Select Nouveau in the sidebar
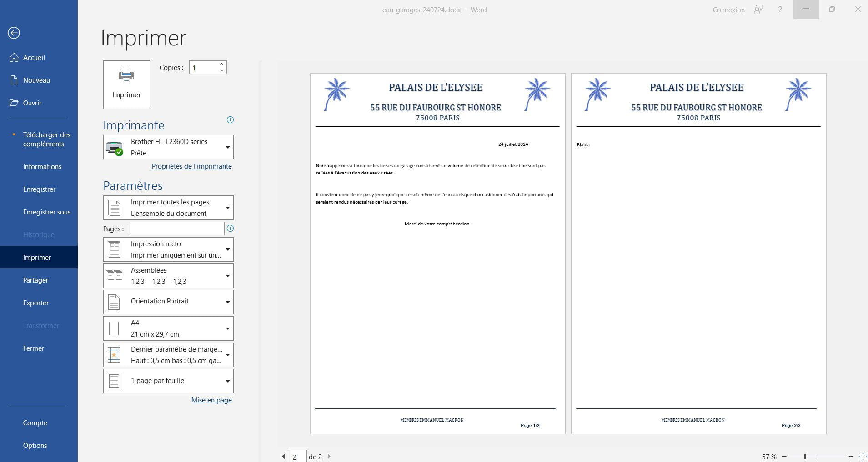This screenshot has width=868, height=462. 39,80
